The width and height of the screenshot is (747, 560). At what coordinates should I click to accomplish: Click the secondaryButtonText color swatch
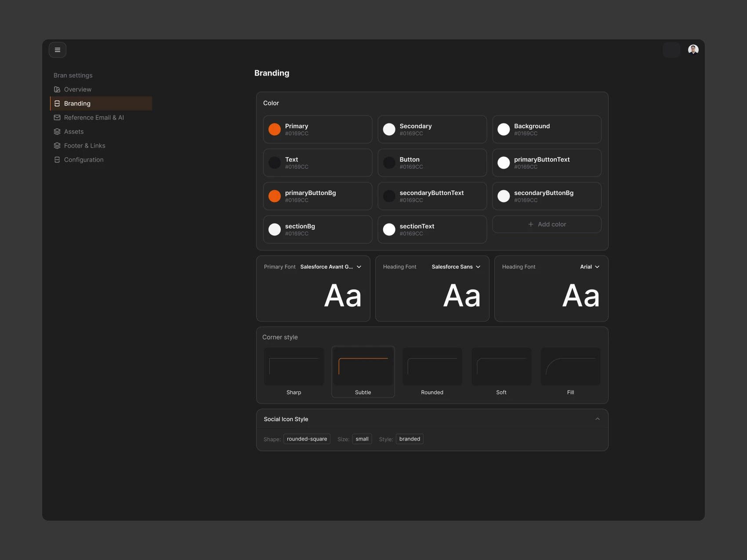389,196
